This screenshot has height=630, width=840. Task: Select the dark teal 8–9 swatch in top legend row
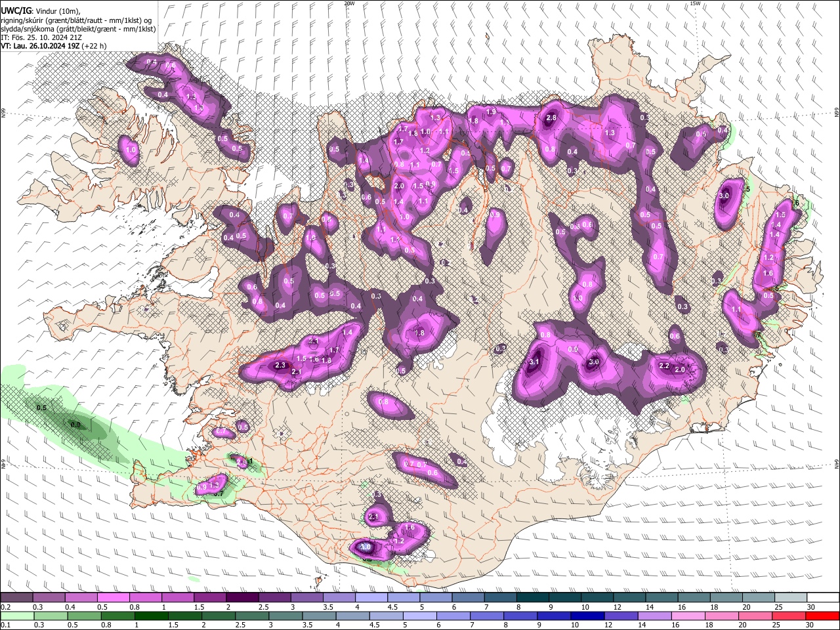point(532,597)
